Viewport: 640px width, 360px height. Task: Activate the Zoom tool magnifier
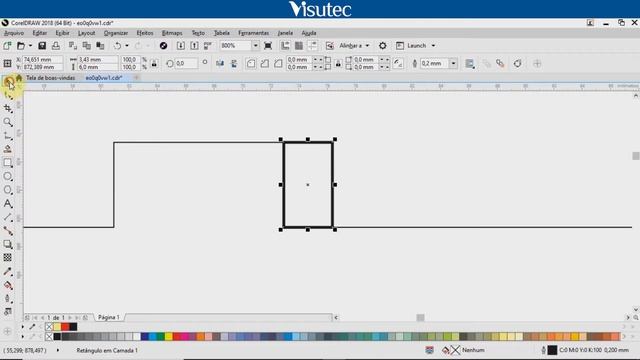8,122
